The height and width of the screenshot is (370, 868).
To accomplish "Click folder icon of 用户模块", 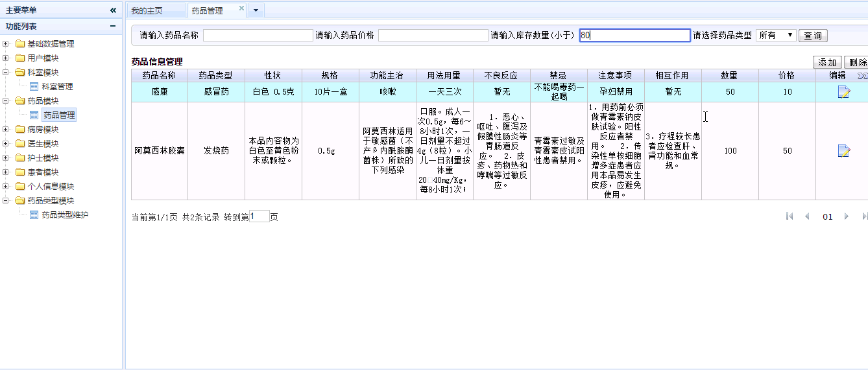I will tap(19, 58).
